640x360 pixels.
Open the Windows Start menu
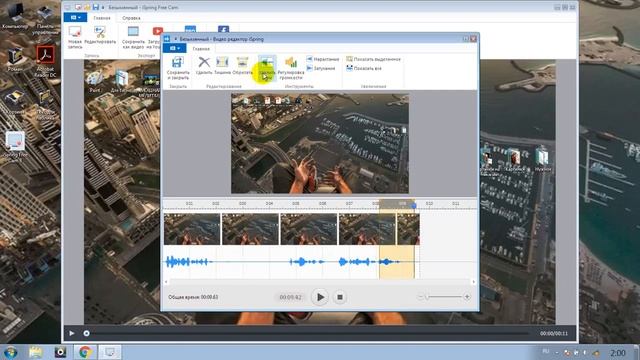pos(10,352)
